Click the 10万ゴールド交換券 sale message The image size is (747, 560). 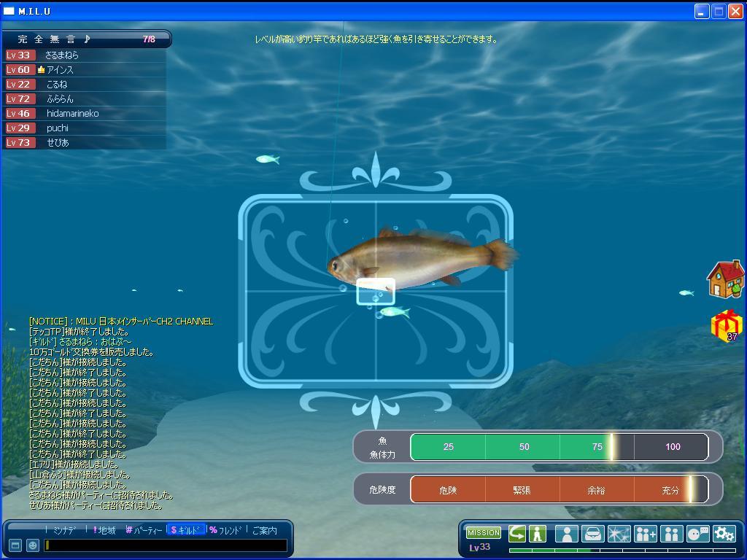[x=91, y=352]
